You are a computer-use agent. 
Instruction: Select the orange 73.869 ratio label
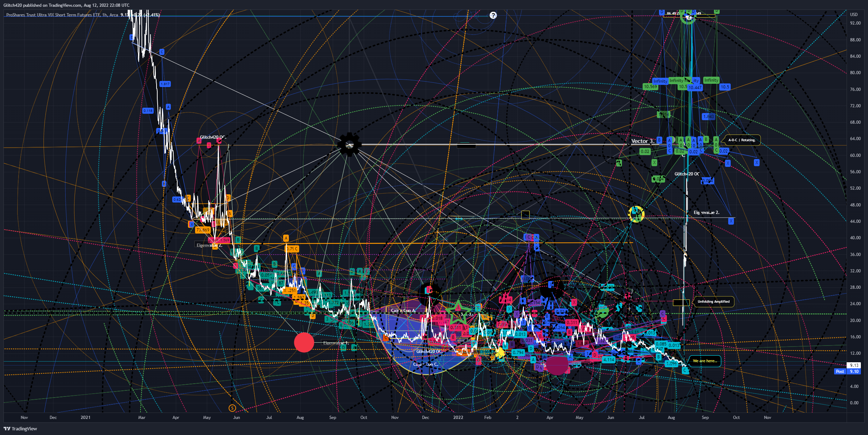click(203, 230)
